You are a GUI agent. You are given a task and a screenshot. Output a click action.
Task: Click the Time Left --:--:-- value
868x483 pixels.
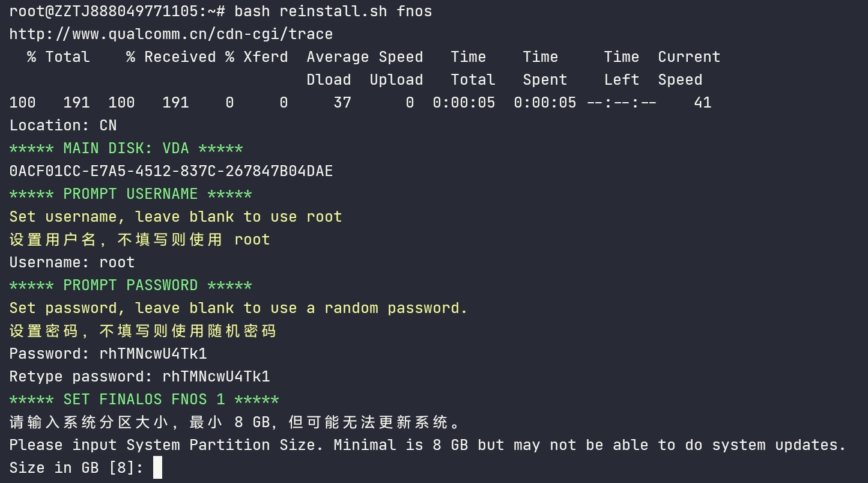tap(622, 103)
